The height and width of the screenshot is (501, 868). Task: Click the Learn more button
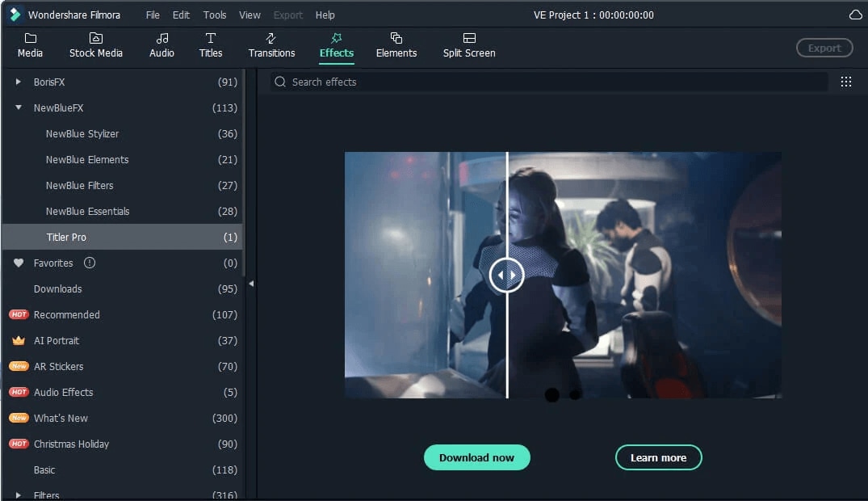click(x=658, y=458)
